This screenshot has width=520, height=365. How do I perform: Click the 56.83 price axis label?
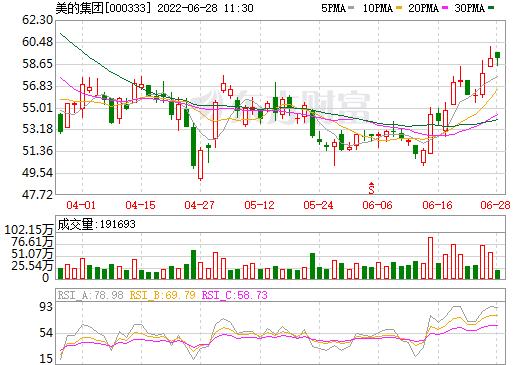37,86
